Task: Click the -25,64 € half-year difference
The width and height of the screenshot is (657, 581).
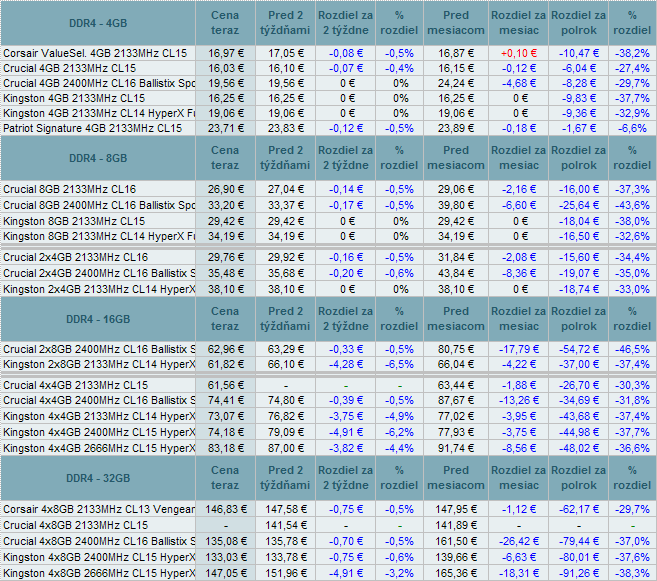Action: 579,205
